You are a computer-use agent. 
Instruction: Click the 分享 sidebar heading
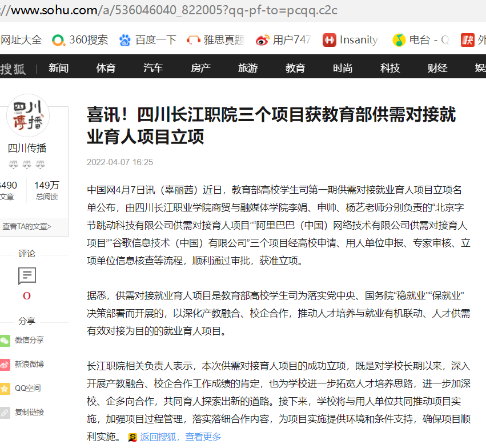(x=27, y=321)
